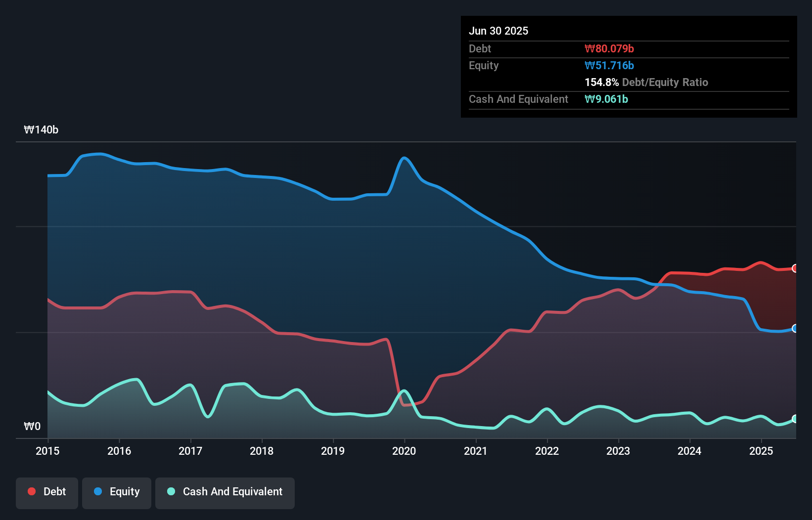Toggle Cash And Equivalent series visibility

pyautogui.click(x=225, y=492)
